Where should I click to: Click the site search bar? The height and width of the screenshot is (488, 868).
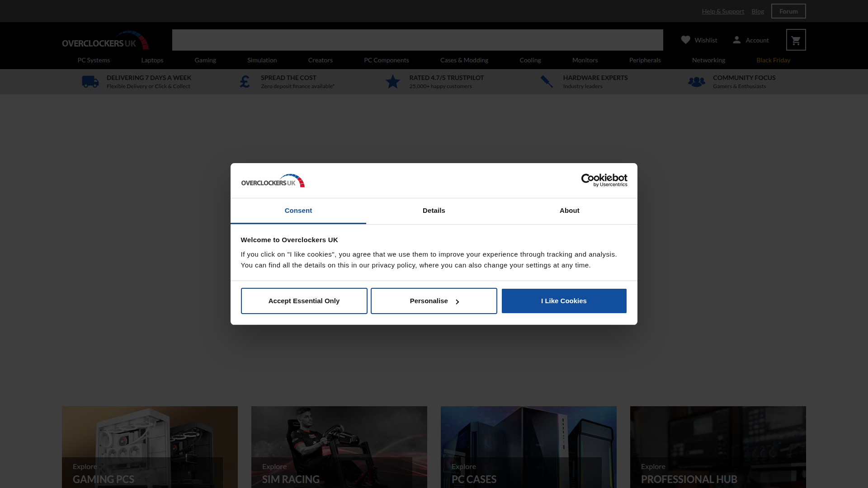[x=417, y=40]
